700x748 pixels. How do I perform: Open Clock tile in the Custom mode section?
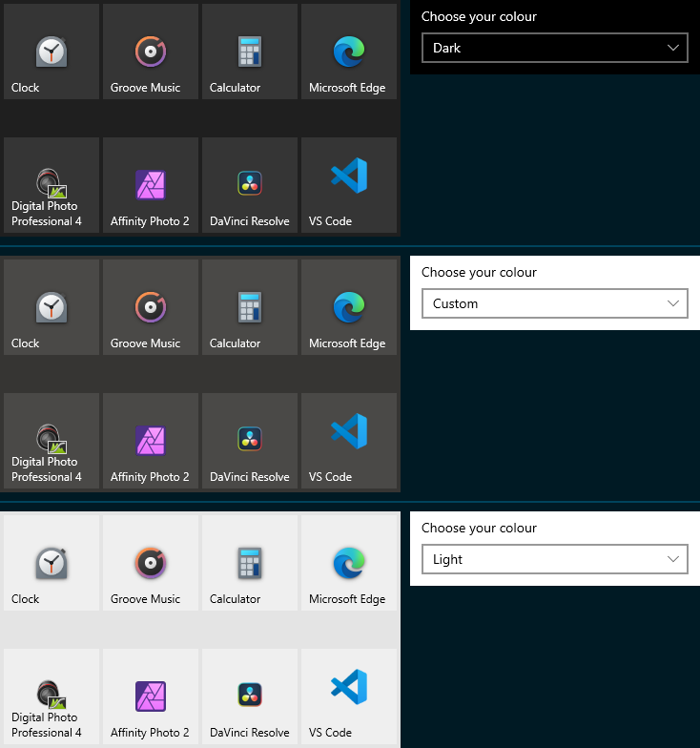(x=51, y=307)
